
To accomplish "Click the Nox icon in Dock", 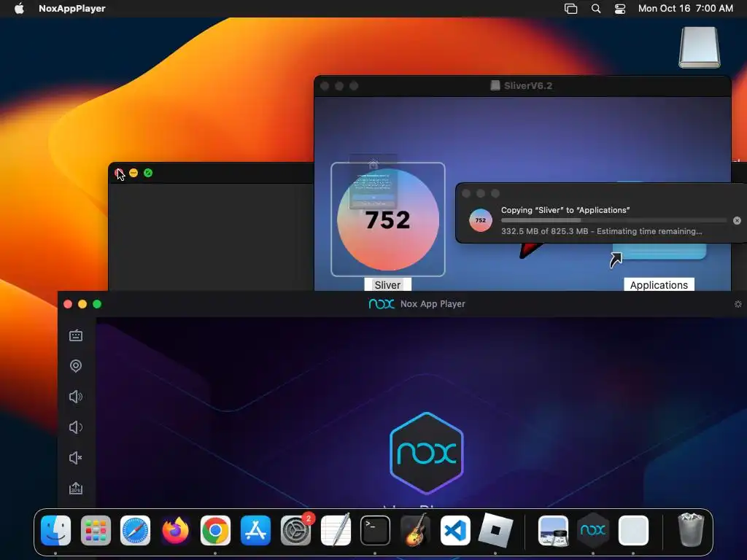I will (592, 530).
